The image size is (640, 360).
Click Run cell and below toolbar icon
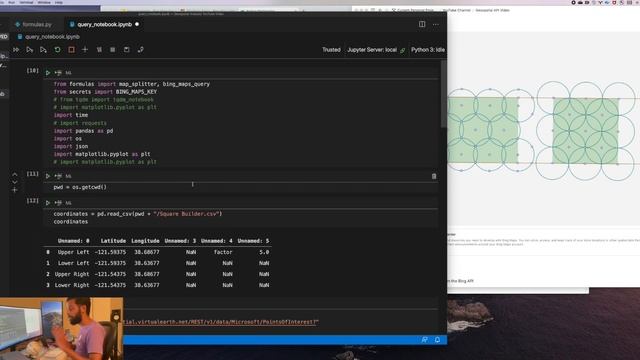click(x=43, y=50)
